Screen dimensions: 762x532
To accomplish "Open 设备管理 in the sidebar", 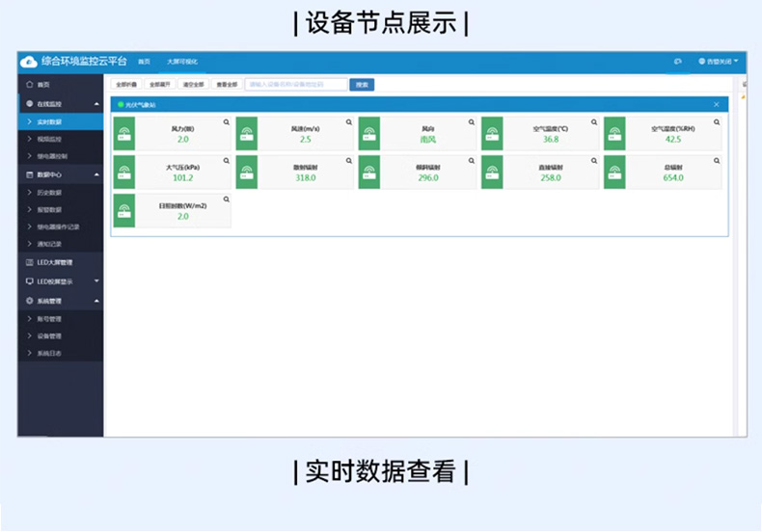I will [x=60, y=336].
